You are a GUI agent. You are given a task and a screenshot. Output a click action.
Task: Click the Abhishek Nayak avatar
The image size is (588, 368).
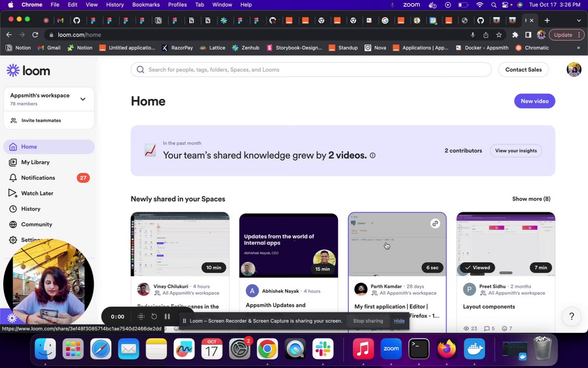pos(252,291)
